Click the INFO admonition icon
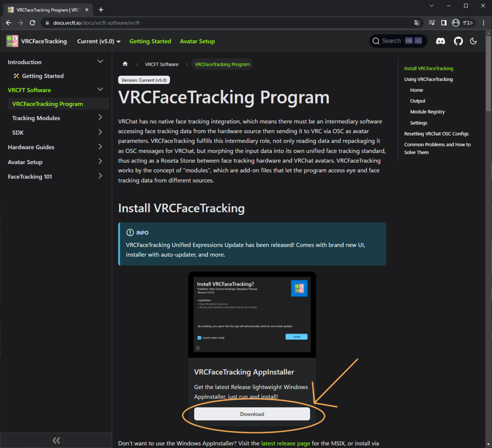 [x=130, y=233]
